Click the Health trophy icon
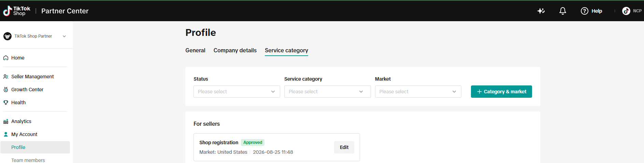 click(6, 103)
